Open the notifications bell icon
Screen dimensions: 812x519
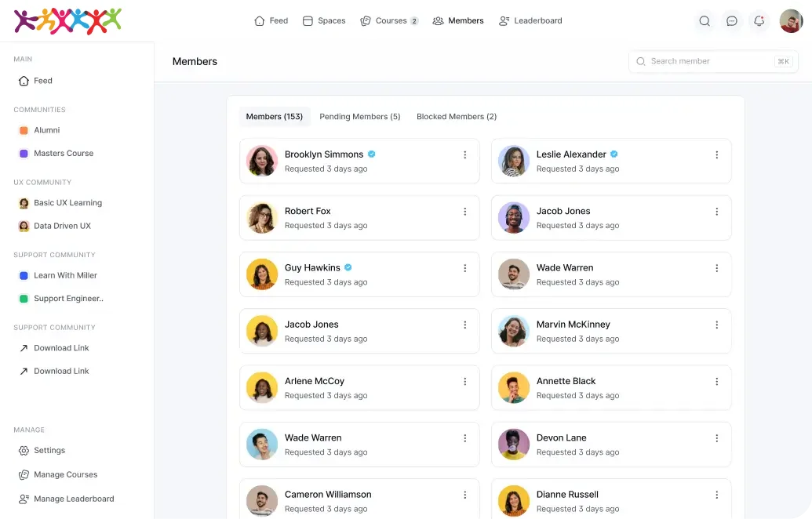[x=759, y=21]
